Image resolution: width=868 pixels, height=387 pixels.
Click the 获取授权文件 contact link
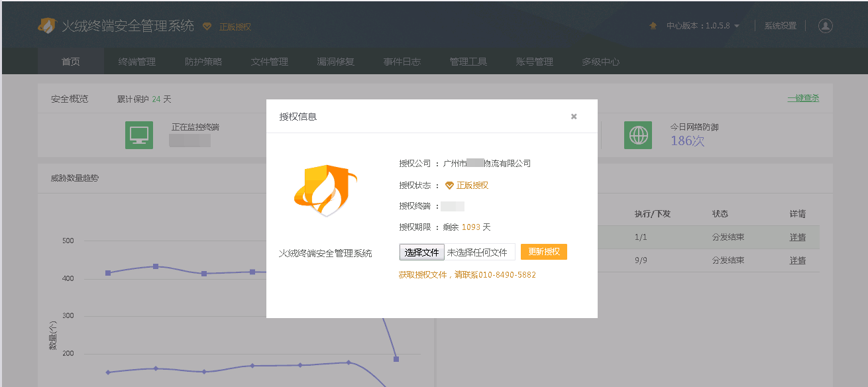point(467,274)
